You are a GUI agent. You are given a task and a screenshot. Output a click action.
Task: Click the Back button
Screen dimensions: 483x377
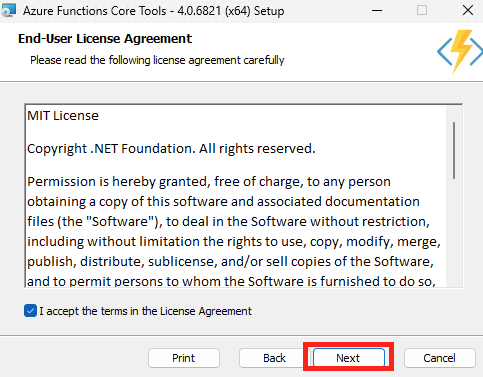pos(274,358)
